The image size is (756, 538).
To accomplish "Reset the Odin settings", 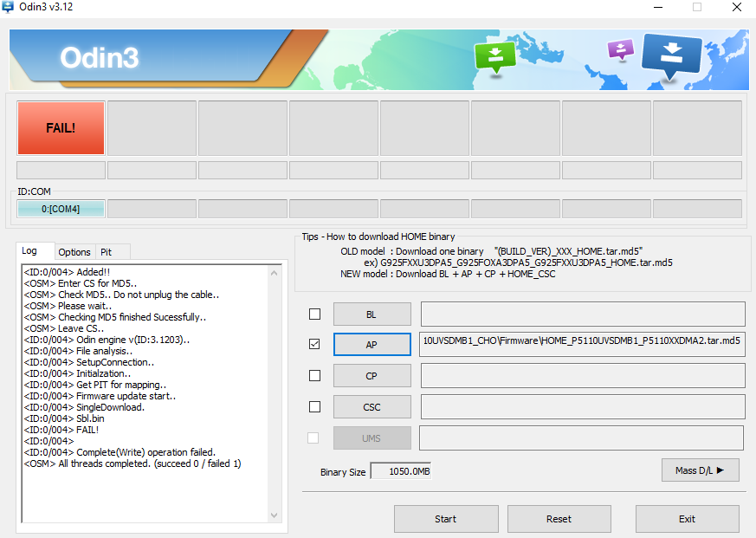I will pos(559,519).
